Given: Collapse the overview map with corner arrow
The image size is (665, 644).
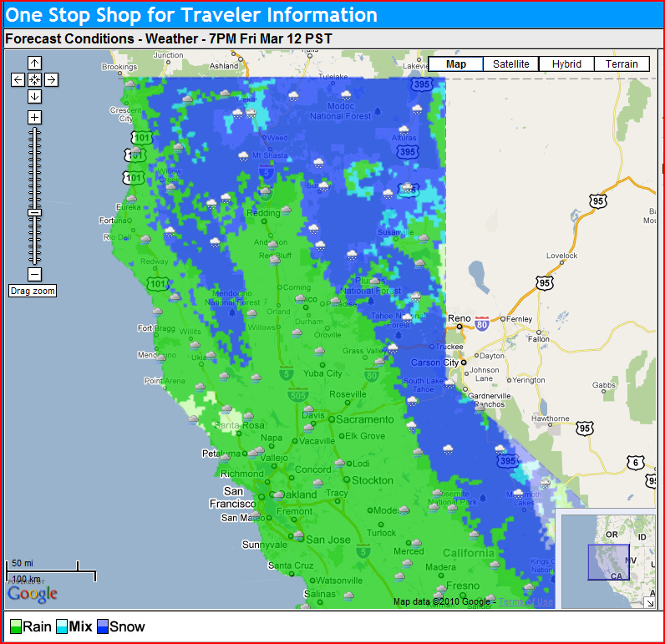Looking at the screenshot, I should (x=649, y=601).
